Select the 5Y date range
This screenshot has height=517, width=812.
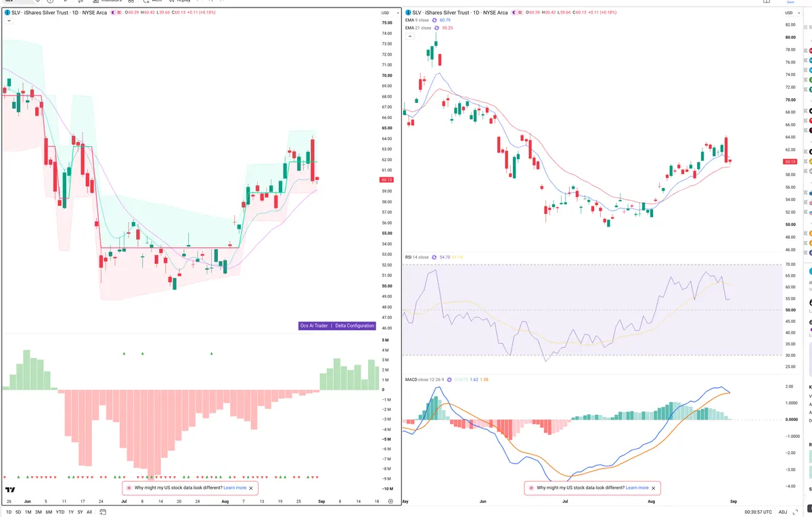[80, 512]
